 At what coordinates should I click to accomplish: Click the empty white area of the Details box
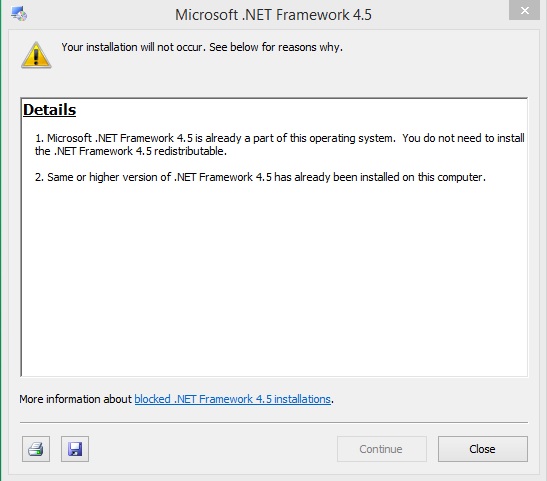coord(274,279)
